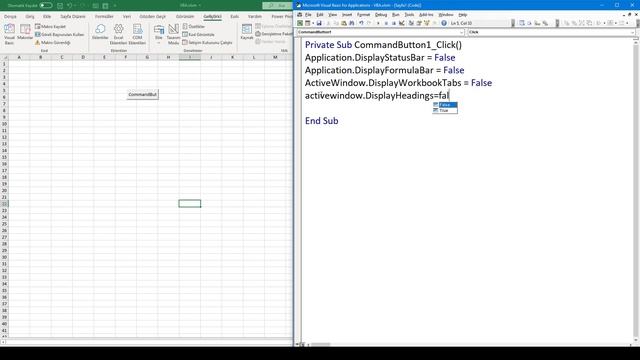Switch to the Giriş ribbon tab
This screenshot has height=360, width=640.
[x=30, y=16]
